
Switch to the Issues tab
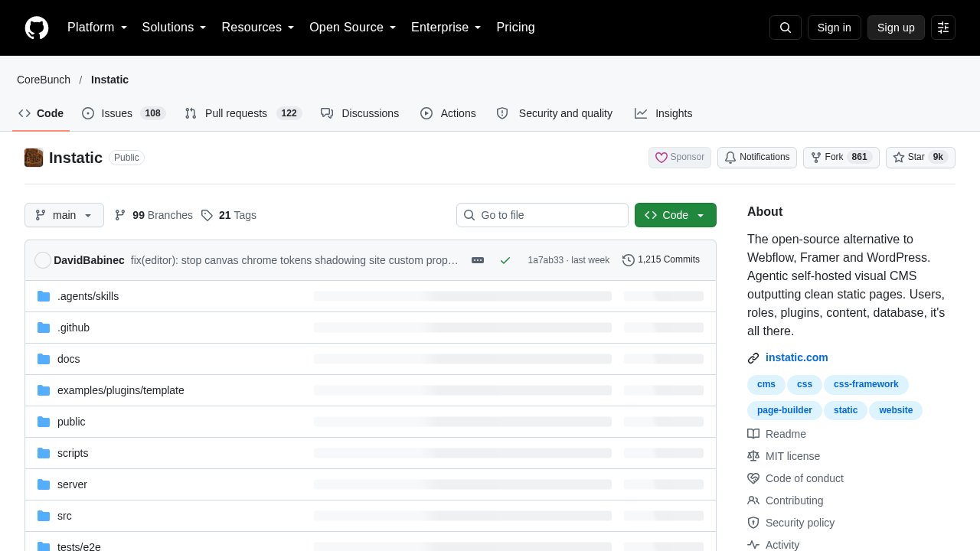pos(123,113)
